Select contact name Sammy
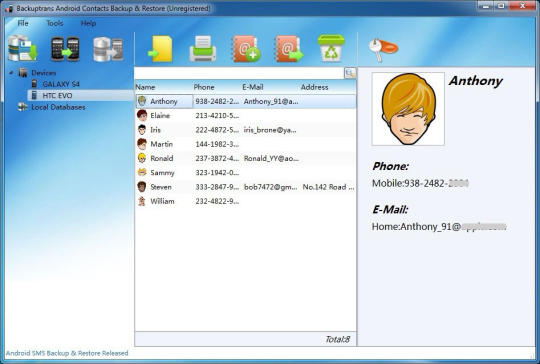This screenshot has height=364, width=540. pyautogui.click(x=162, y=173)
